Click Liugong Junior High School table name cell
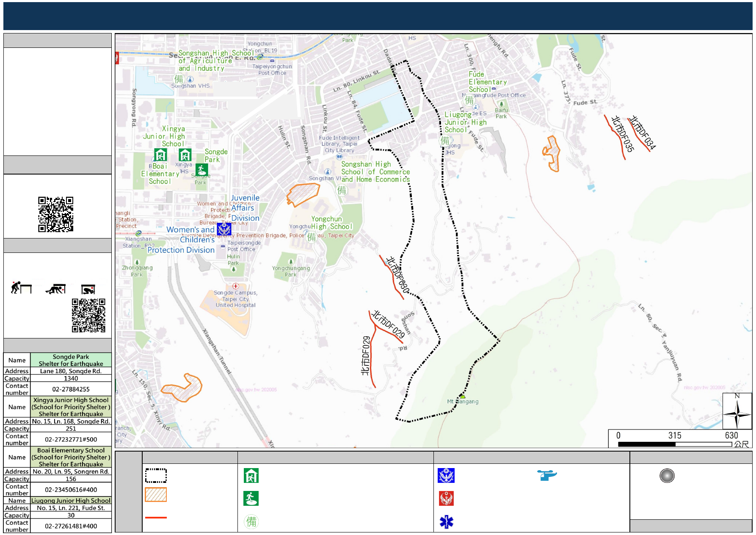 tap(71, 501)
